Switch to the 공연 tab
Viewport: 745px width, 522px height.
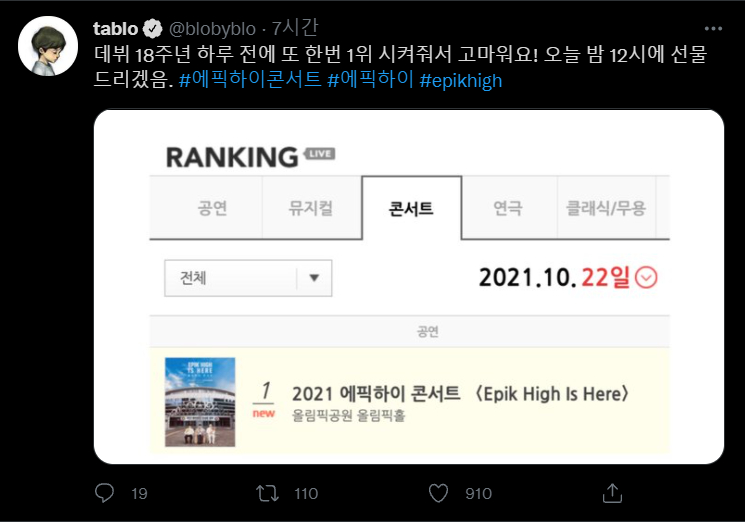click(x=212, y=208)
